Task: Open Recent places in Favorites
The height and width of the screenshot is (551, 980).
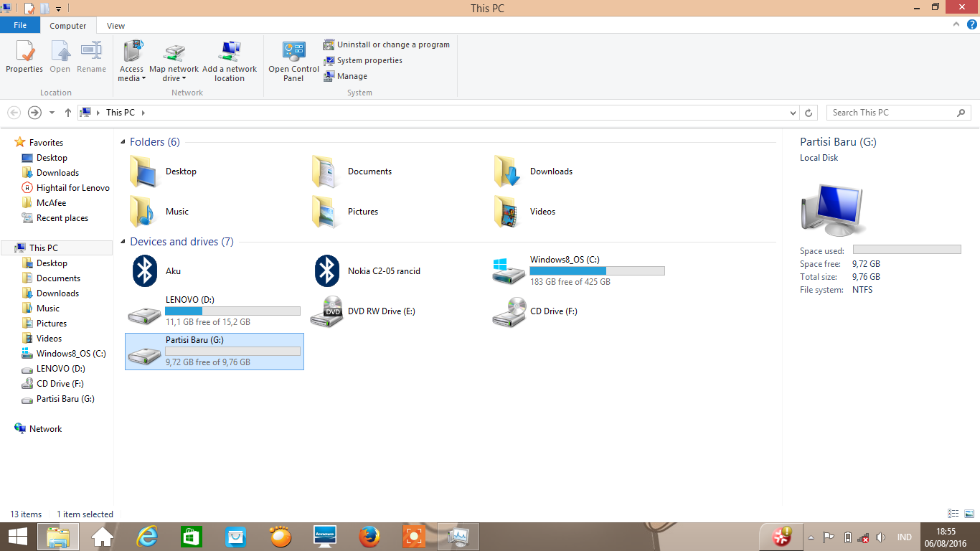Action: [62, 218]
